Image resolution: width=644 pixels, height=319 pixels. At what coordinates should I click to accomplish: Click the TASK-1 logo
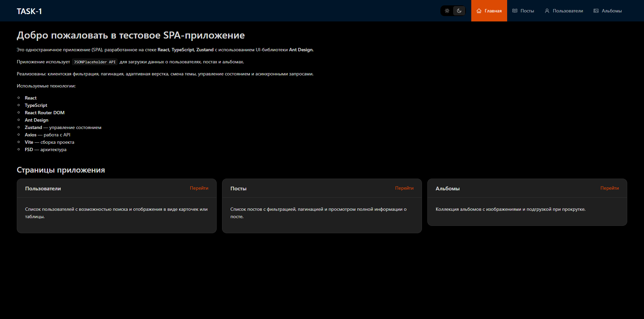pyautogui.click(x=30, y=11)
